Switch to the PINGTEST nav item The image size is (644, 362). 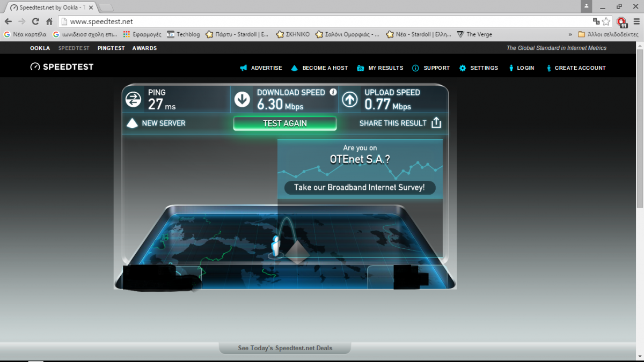point(111,48)
